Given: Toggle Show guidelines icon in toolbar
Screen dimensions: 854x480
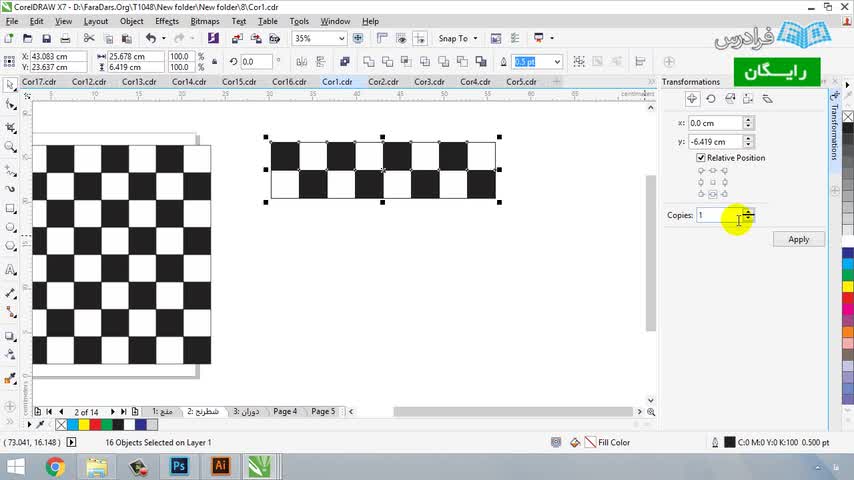Looking at the screenshot, I should click(x=420, y=38).
